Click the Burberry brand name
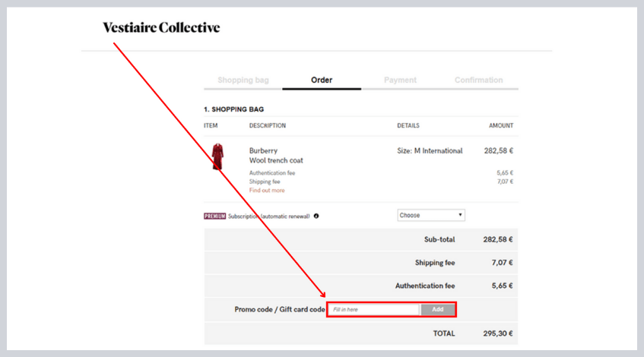The width and height of the screenshot is (644, 357). tap(263, 150)
